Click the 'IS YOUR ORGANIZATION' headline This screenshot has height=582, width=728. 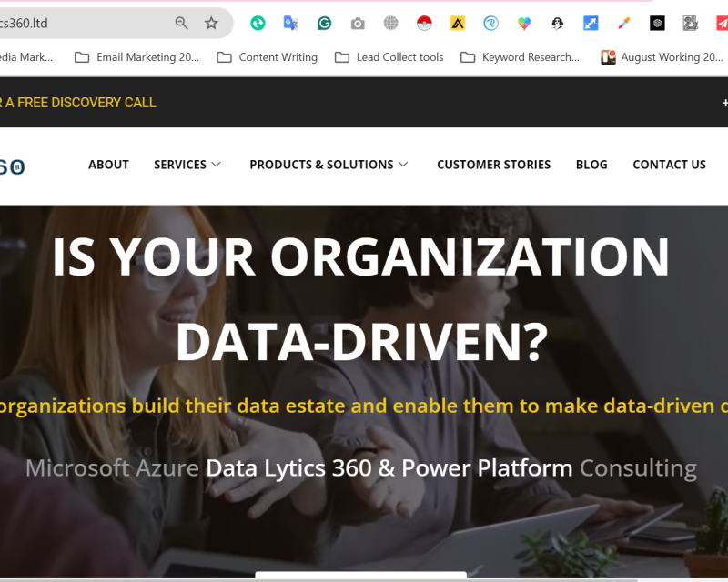click(360, 256)
